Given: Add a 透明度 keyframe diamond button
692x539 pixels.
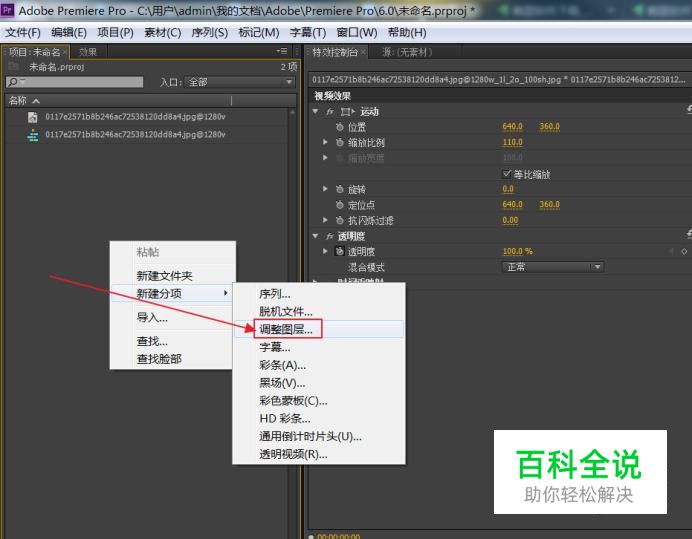Looking at the screenshot, I should pyautogui.click(x=684, y=251).
